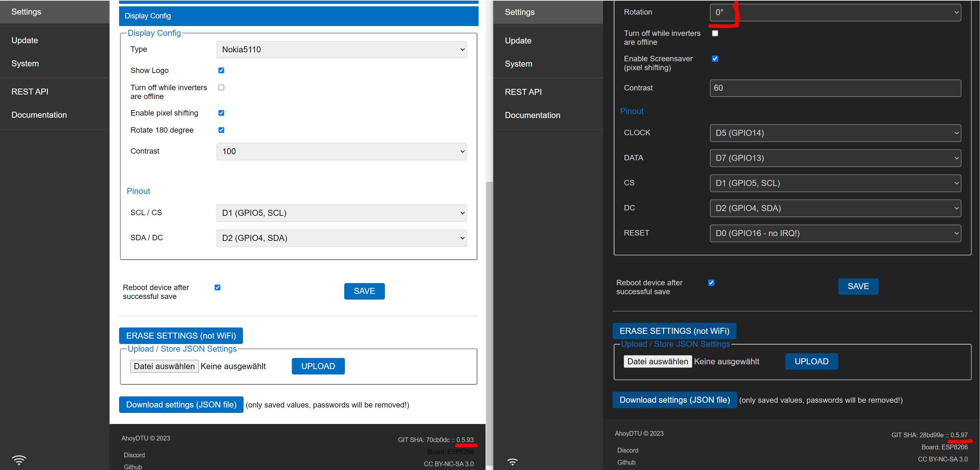This screenshot has height=470, width=980.
Task: Disable the Rotate 180 degree option
Action: pyautogui.click(x=221, y=130)
